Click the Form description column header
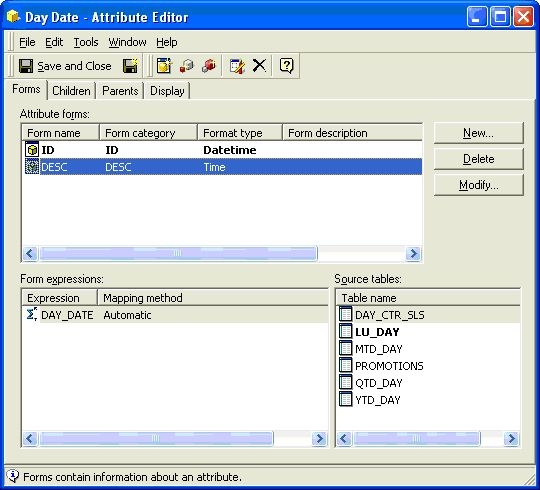This screenshot has width=540, height=490. pos(352,133)
